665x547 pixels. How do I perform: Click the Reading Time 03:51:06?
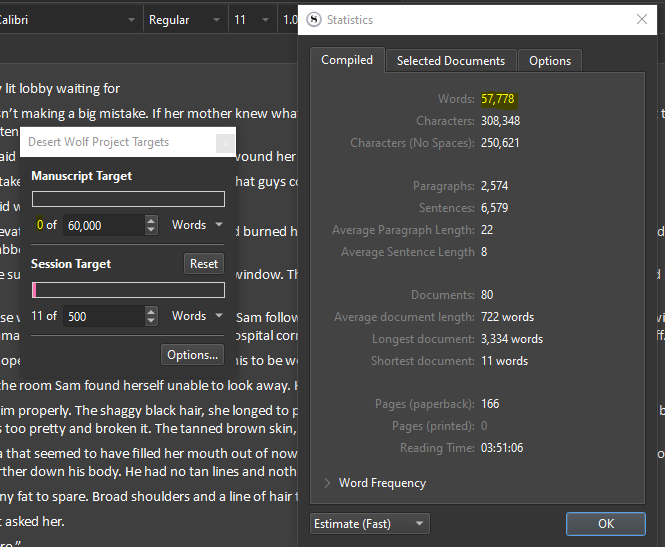pos(502,448)
